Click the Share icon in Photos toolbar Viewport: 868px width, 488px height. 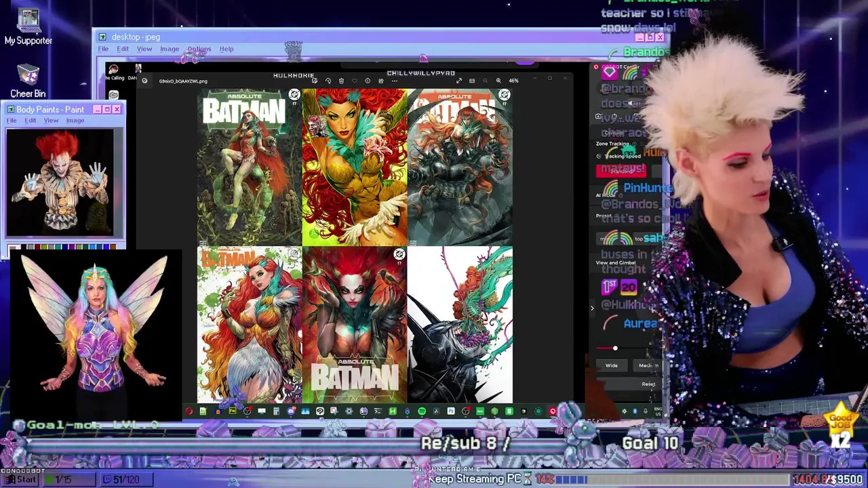pyautogui.click(x=381, y=81)
